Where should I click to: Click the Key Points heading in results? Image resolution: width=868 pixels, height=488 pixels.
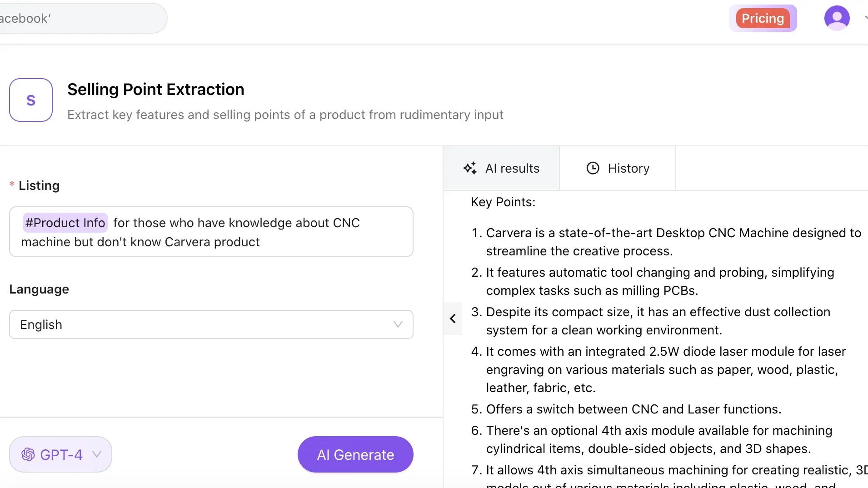pos(503,202)
